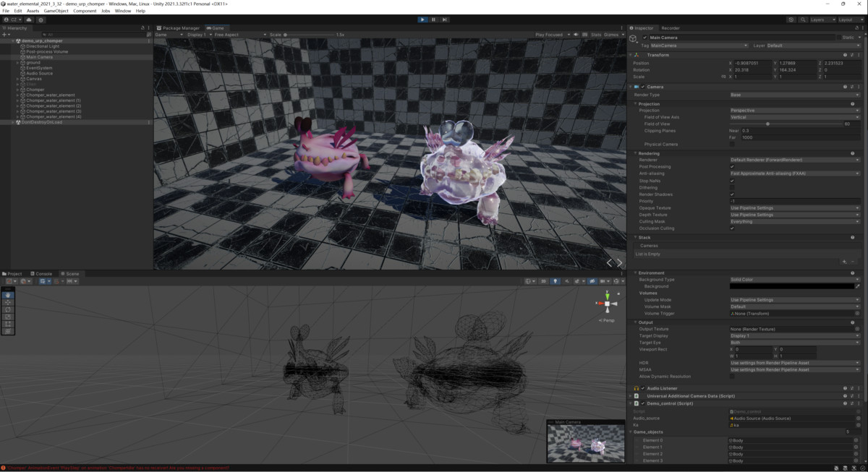Image resolution: width=868 pixels, height=472 pixels.
Task: Click the Step frame button
Action: 444,20
